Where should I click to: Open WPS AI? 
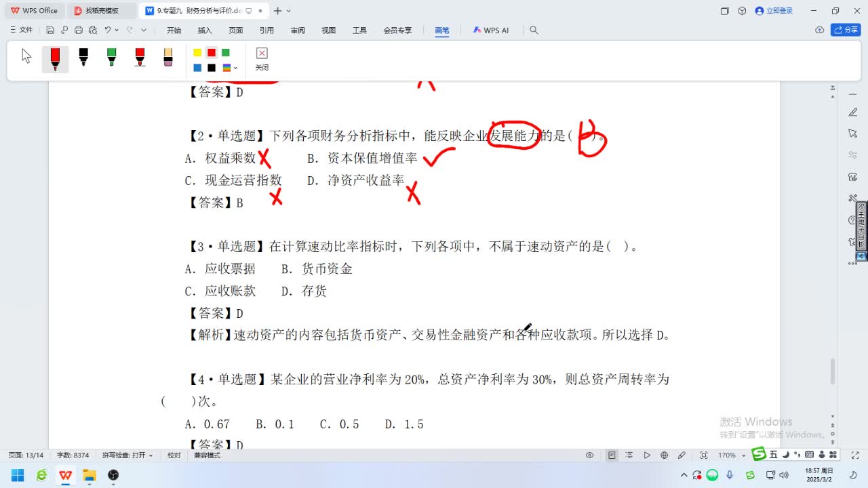point(491,30)
